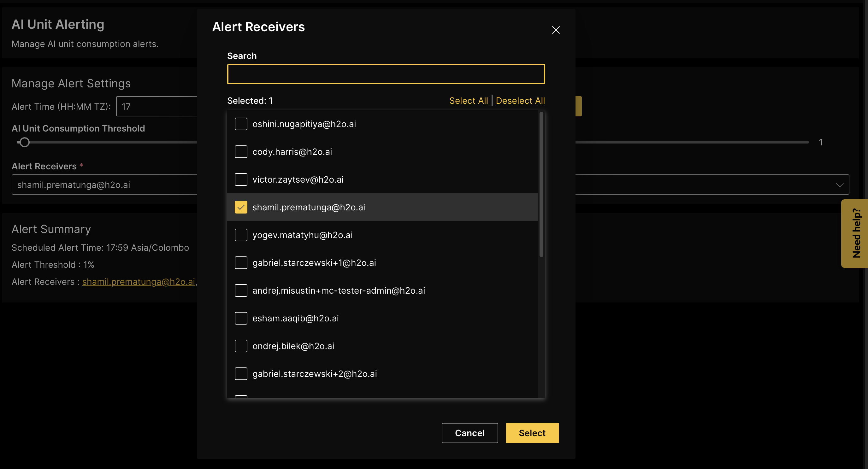Click into the Search field
Viewport: 868px width, 469px height.
coord(386,74)
